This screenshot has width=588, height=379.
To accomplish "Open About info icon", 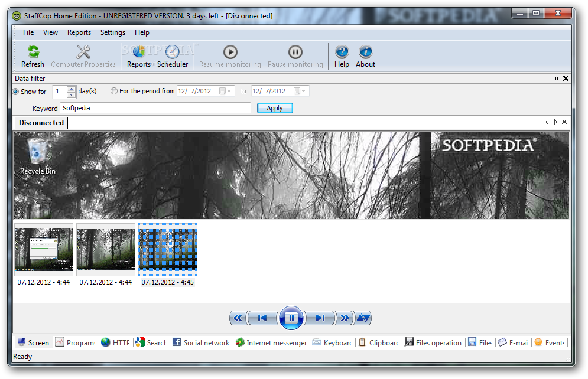I will 366,52.
